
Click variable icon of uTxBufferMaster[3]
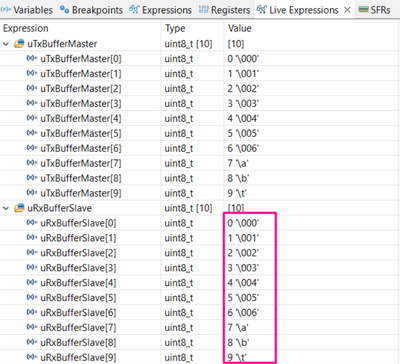[31, 103]
